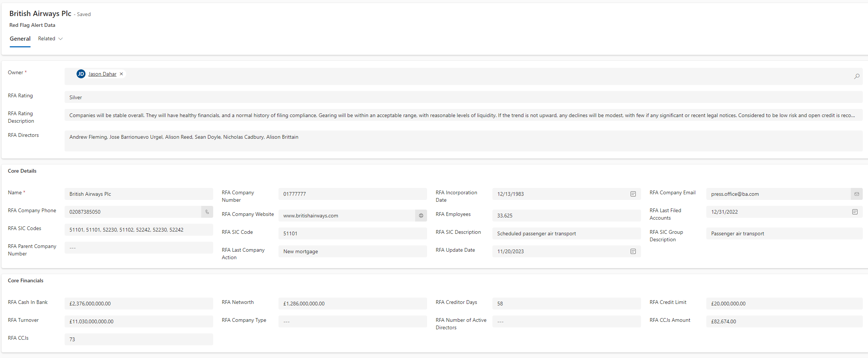This screenshot has height=358, width=868.
Task: Click the Core Details section heading
Action: point(22,171)
